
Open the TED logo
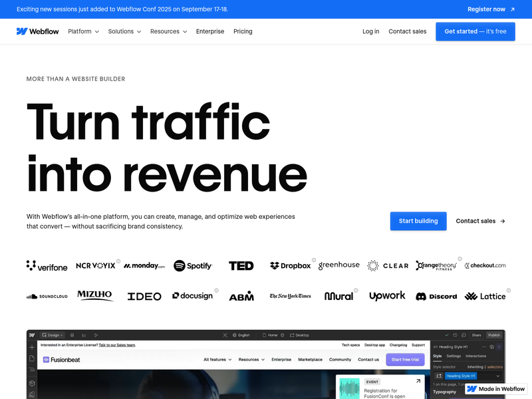pos(241,265)
